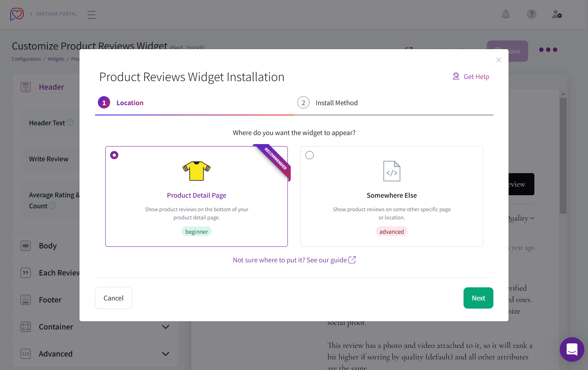Open the help question-mark icon in top bar
The height and width of the screenshot is (370, 588).
pyautogui.click(x=531, y=14)
